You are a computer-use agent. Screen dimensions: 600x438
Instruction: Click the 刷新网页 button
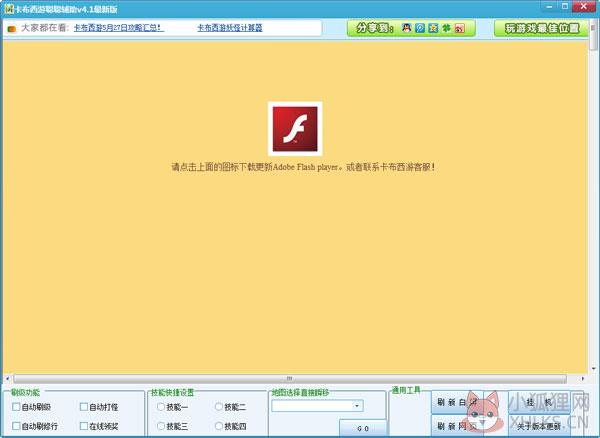click(x=457, y=426)
